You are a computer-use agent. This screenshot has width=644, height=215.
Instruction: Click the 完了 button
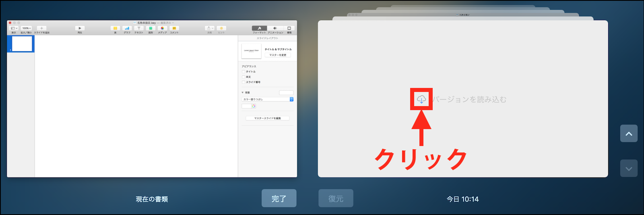(x=279, y=198)
